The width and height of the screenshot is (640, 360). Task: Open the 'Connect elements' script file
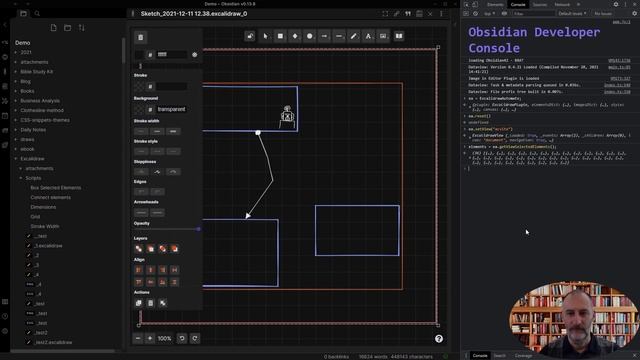pos(50,198)
